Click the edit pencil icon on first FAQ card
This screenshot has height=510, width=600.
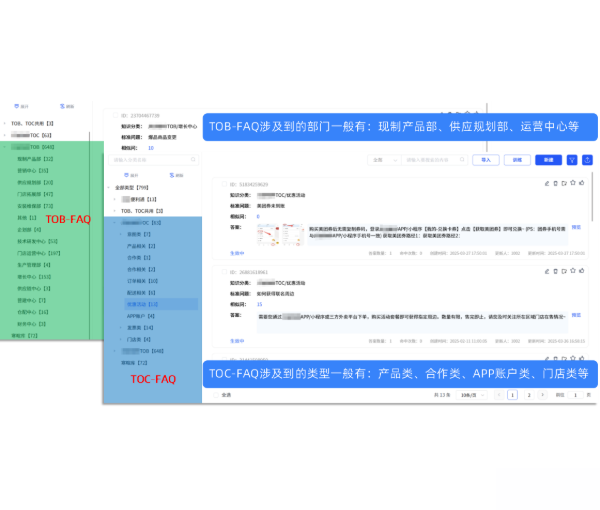click(x=546, y=183)
